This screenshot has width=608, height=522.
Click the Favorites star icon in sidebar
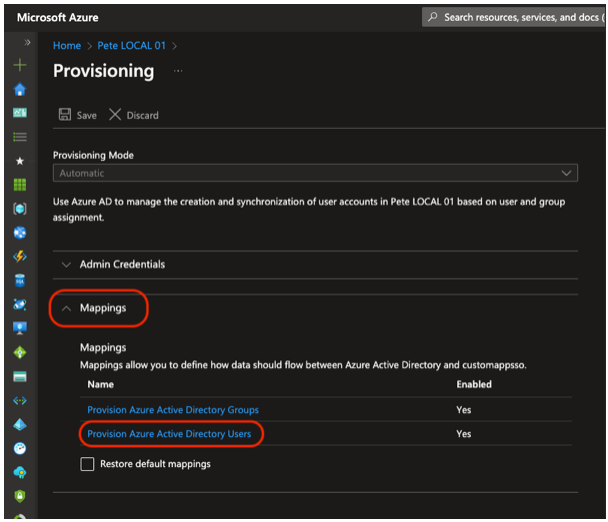coord(20,161)
